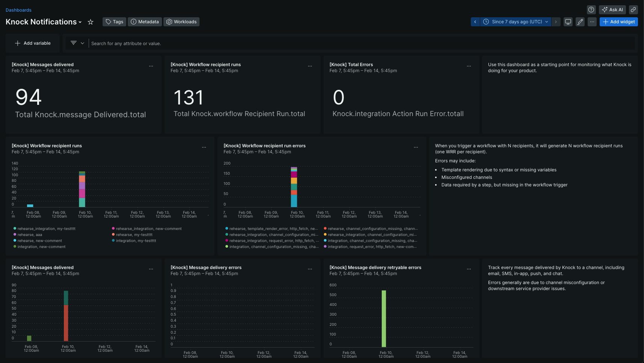This screenshot has width=644, height=363.
Task: Open the help question mark icon
Action: coord(591,10)
